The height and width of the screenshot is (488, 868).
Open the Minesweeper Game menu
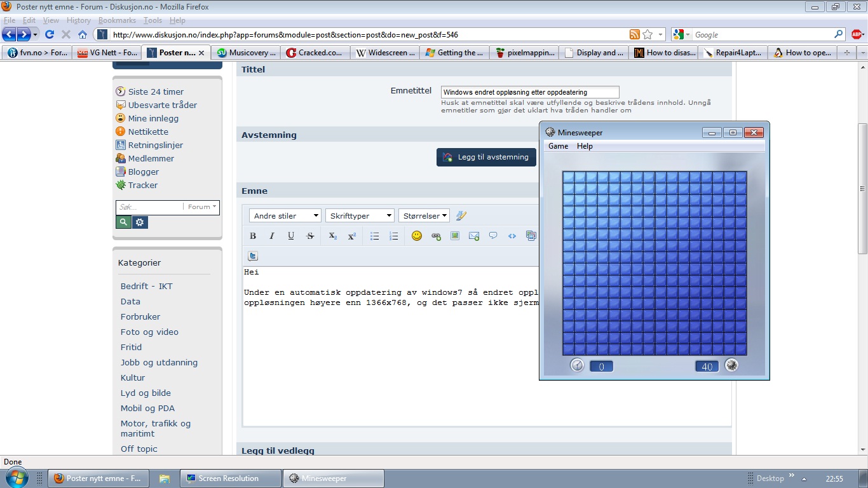coord(558,146)
